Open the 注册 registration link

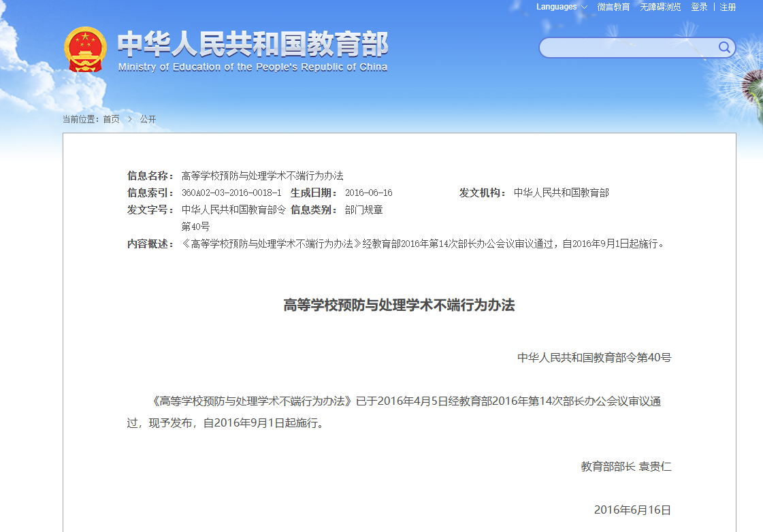point(728,7)
